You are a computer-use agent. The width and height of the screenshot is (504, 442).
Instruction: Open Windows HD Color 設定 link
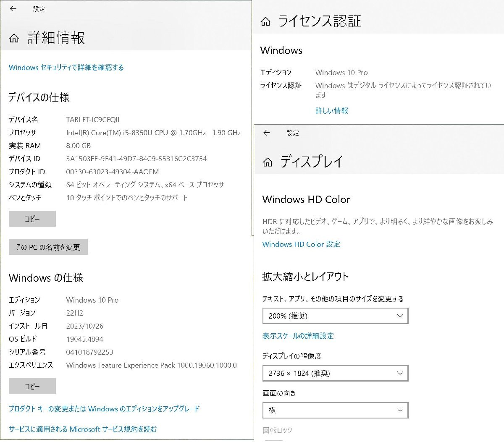point(301,244)
